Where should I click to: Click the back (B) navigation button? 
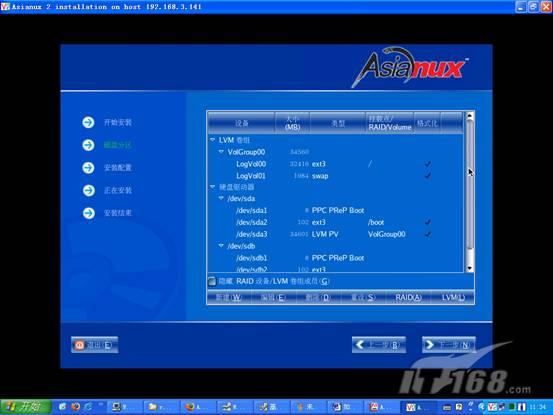(379, 344)
